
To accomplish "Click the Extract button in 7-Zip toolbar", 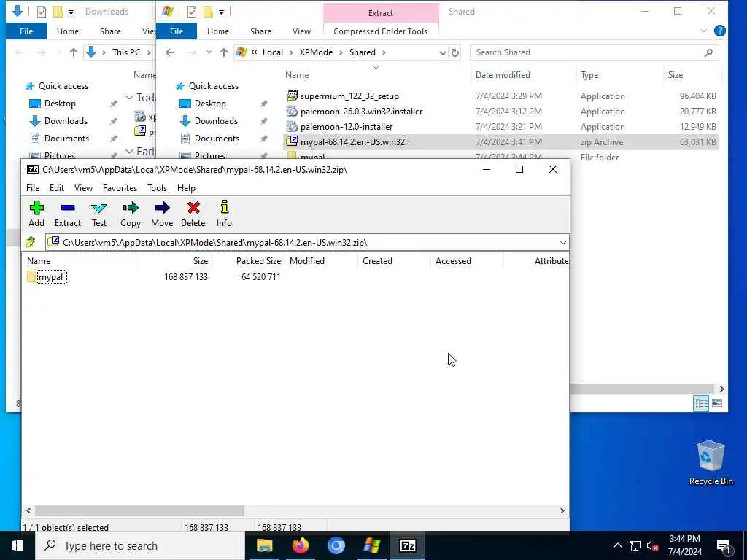I will pyautogui.click(x=68, y=214).
